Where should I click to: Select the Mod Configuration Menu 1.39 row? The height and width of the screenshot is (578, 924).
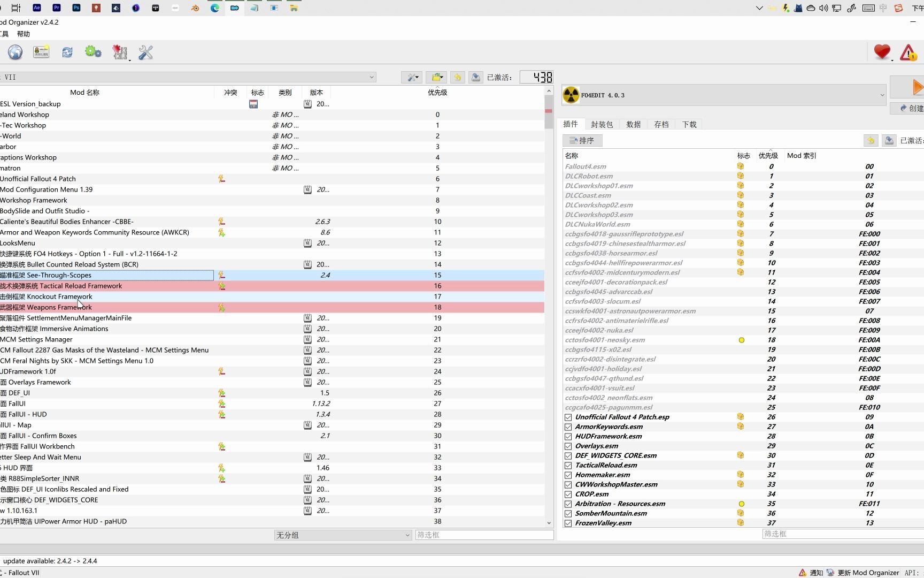coord(272,189)
